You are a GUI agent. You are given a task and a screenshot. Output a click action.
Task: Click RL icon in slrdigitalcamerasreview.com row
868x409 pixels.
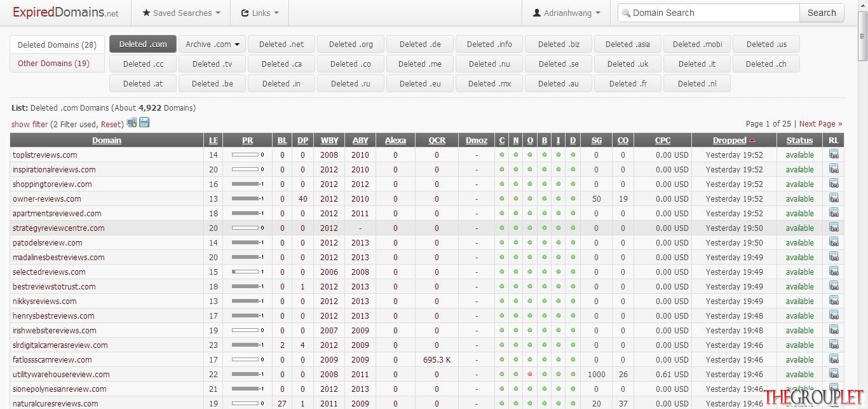coord(834,345)
